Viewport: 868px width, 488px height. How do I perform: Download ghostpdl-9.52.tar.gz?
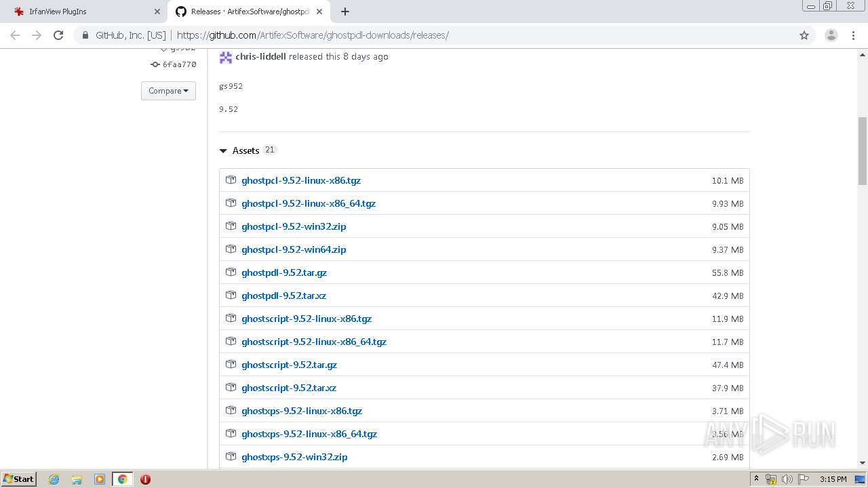click(284, 272)
